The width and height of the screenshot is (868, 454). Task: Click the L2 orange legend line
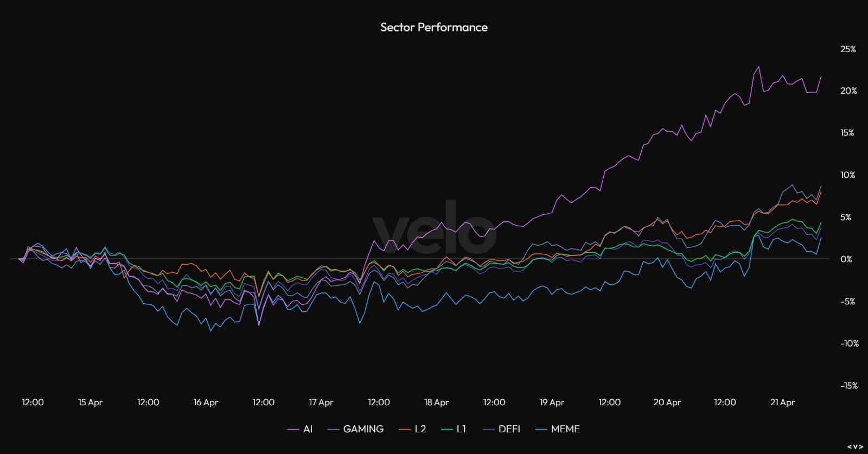(405, 430)
